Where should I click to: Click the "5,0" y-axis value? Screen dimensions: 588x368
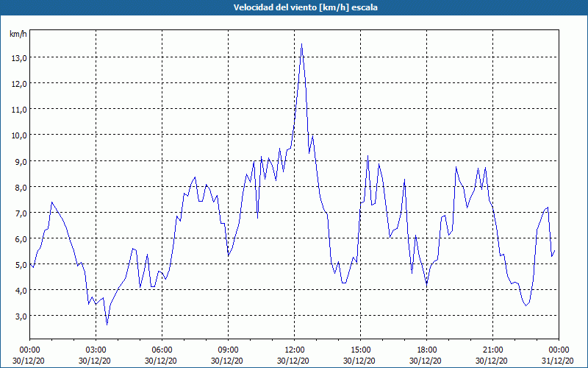(21, 265)
